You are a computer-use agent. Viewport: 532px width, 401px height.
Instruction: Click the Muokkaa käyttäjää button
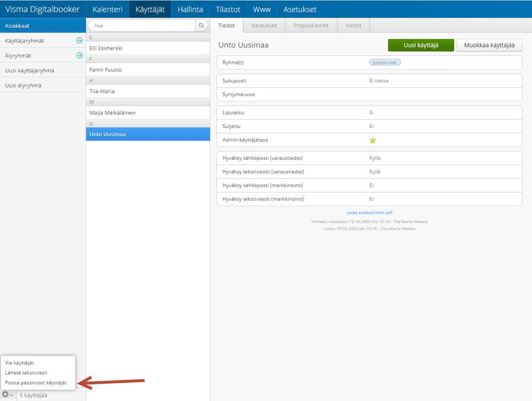coord(489,45)
